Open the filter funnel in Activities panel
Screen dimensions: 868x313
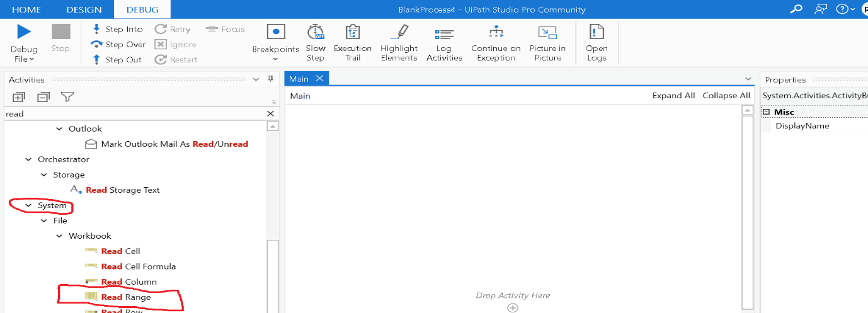pos(67,97)
